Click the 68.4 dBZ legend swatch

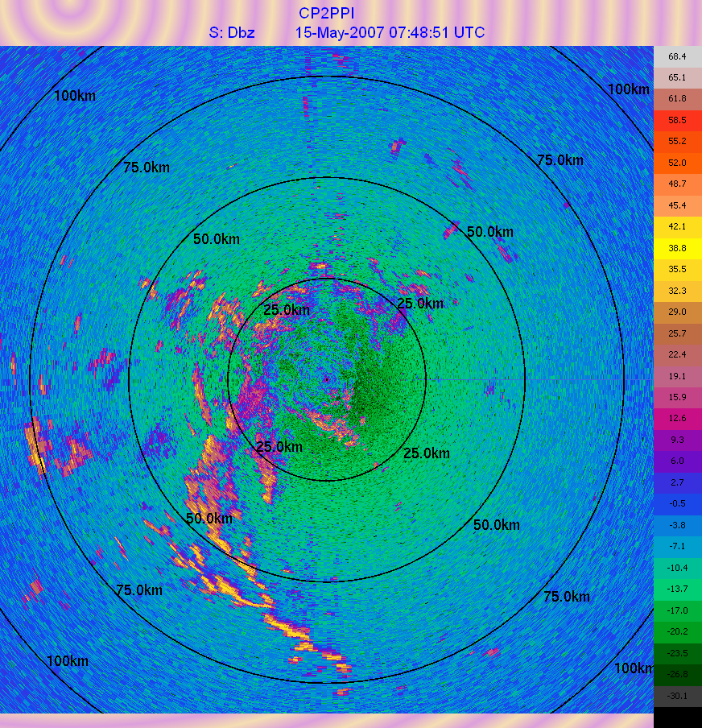[677, 57]
